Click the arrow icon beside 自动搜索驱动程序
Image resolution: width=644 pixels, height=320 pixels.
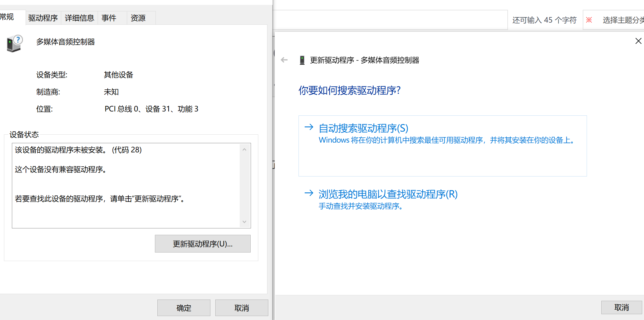(309, 127)
